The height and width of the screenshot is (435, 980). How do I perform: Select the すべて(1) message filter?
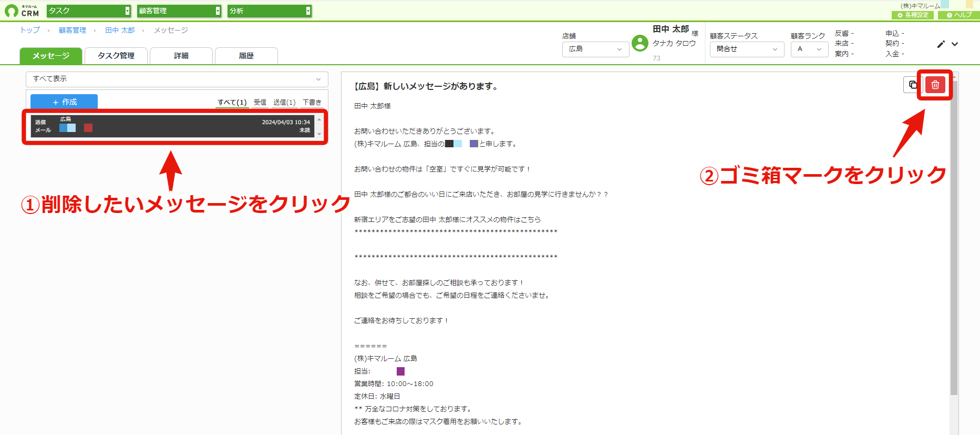(x=232, y=103)
